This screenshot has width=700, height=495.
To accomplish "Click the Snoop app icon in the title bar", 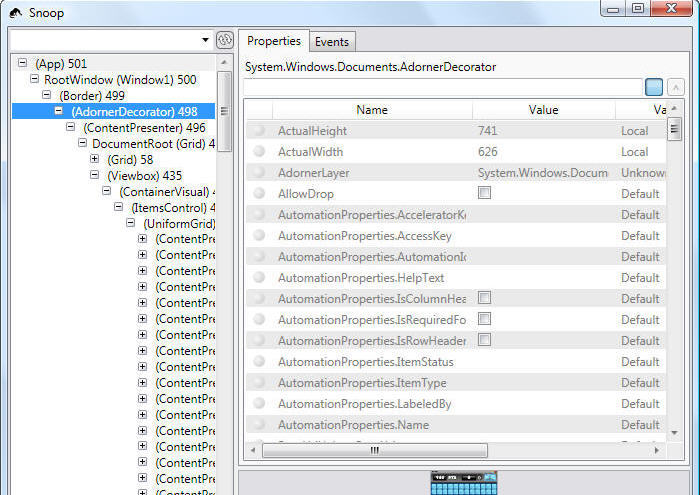I will (x=16, y=11).
